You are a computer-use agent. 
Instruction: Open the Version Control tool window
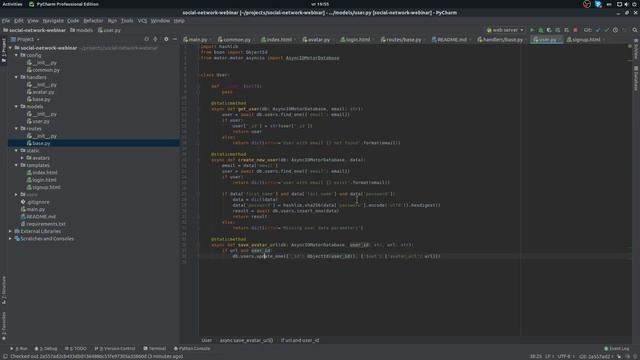click(x=115, y=348)
